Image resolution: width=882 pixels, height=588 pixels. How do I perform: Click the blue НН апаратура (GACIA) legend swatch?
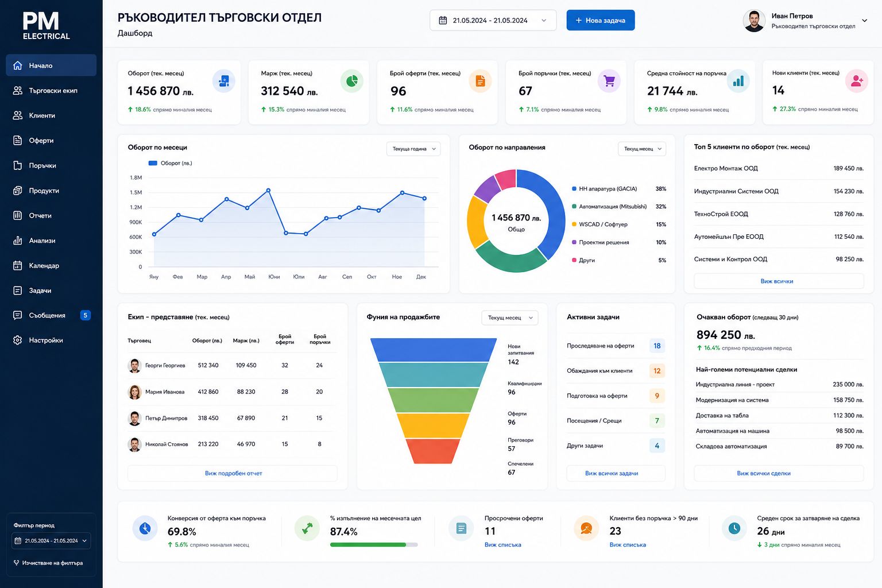pos(574,189)
